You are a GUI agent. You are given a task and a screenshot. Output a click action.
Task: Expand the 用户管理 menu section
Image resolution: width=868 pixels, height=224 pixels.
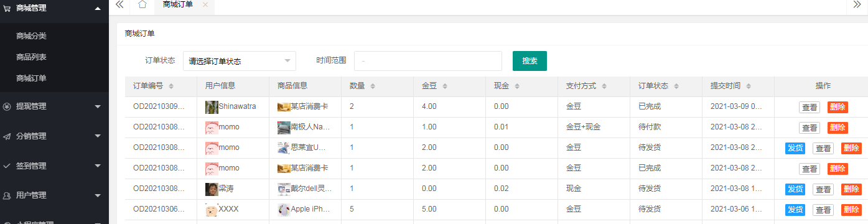(98, 195)
